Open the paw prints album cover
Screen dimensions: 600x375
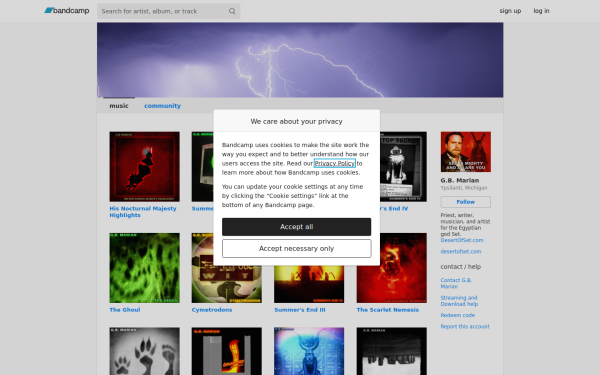click(144, 351)
